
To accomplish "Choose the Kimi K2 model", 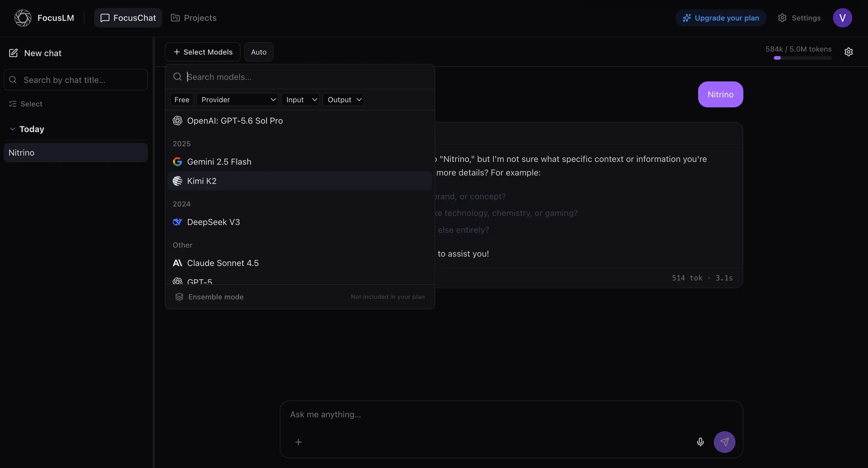I will (300, 181).
